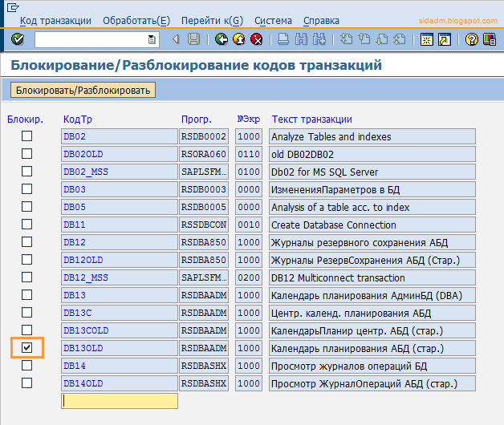Image resolution: width=504 pixels, height=425 pixels.
Task: Create a new session icon
Action: [426, 39]
